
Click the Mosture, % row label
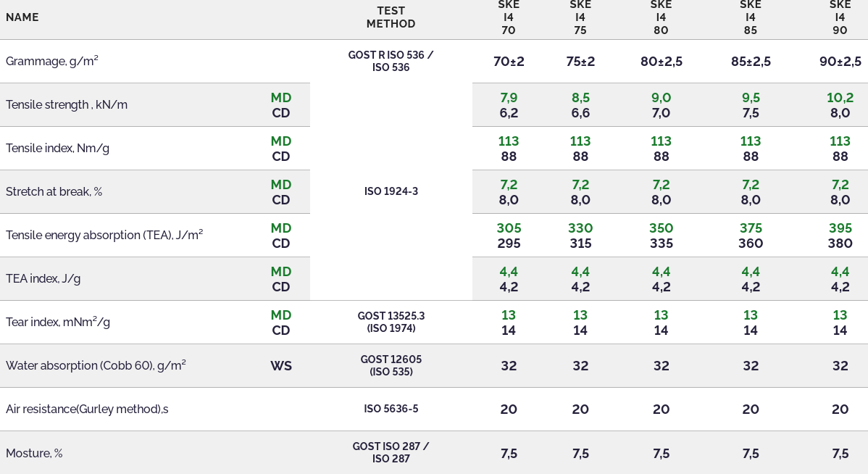(34, 454)
